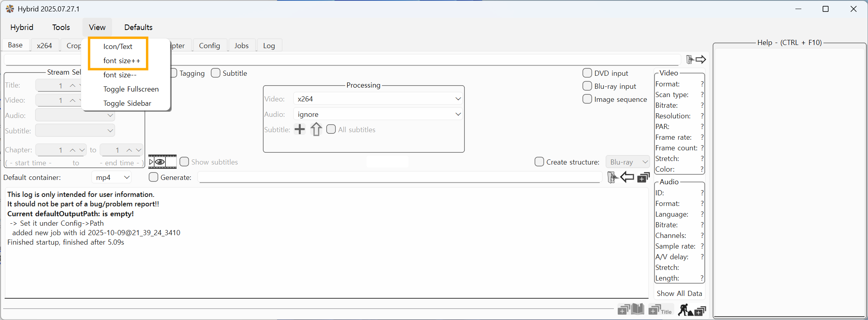Click the input file path field
Screen dimensions: 868x320
[342, 60]
